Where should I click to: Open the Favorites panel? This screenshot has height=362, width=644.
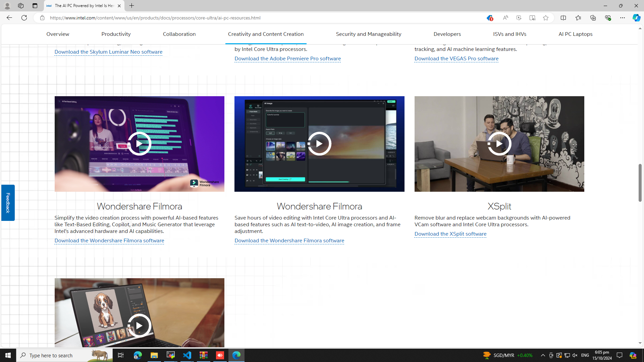(x=578, y=18)
